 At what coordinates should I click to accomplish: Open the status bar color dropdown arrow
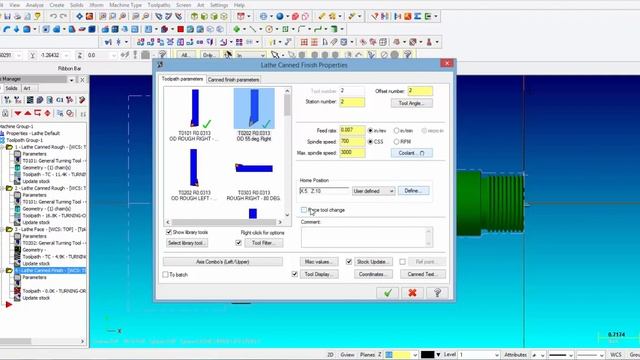pos(438,355)
